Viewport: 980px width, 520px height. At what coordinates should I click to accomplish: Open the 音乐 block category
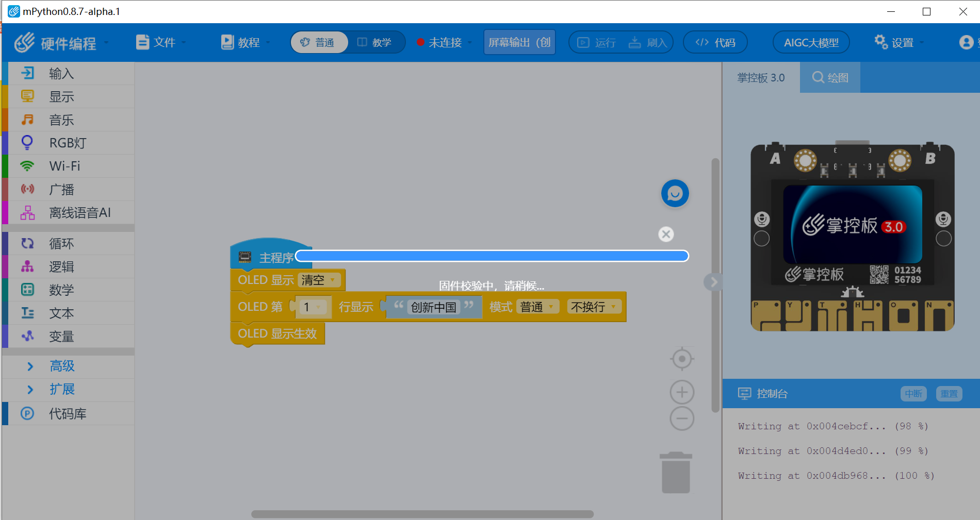(x=68, y=120)
